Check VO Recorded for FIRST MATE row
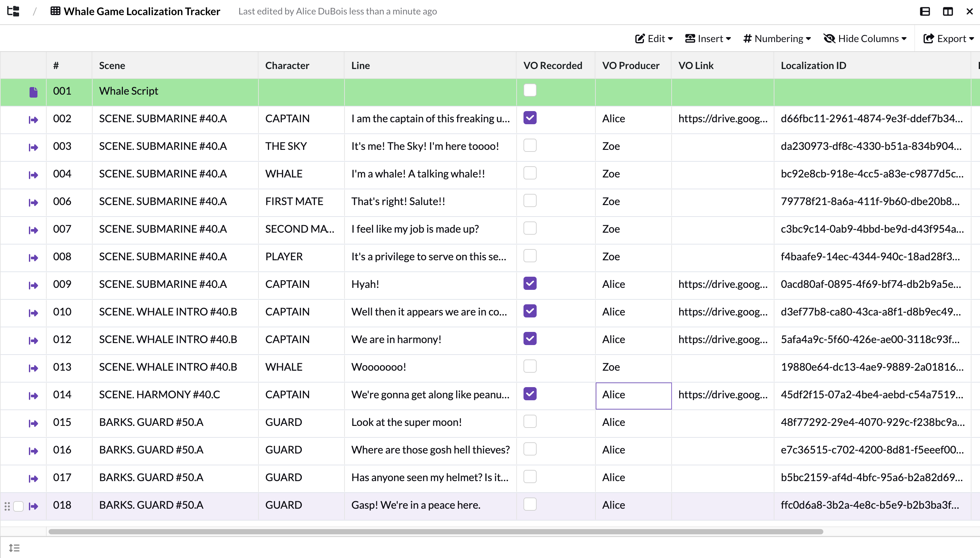 point(530,201)
